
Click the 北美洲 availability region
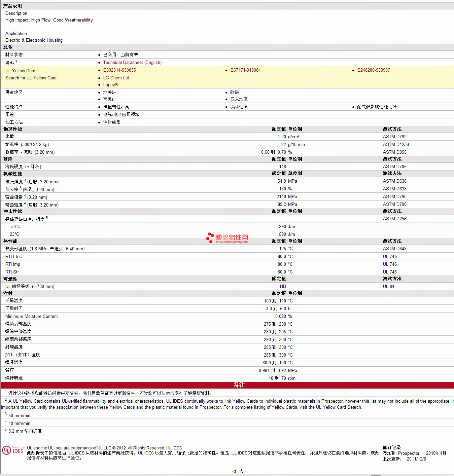coord(110,93)
